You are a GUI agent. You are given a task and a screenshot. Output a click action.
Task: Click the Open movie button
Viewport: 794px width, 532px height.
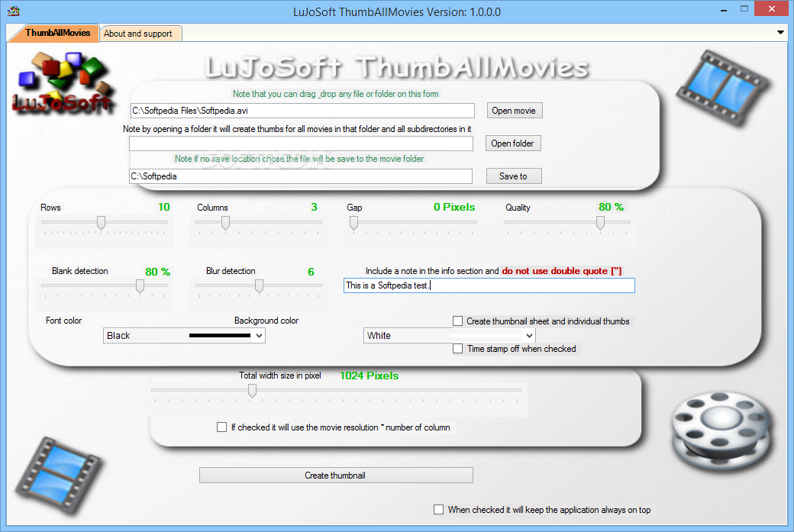(515, 111)
